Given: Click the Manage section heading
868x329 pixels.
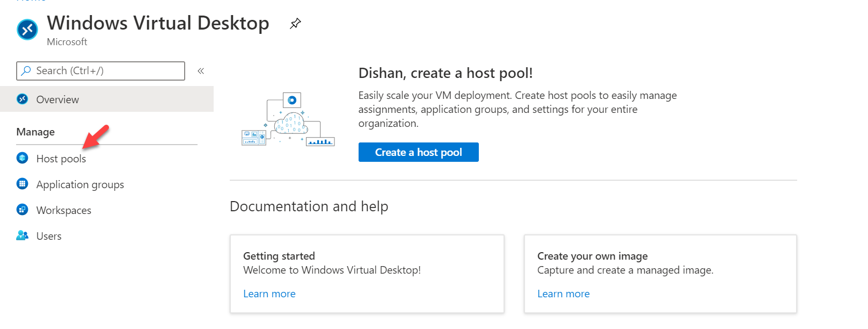Looking at the screenshot, I should point(35,132).
